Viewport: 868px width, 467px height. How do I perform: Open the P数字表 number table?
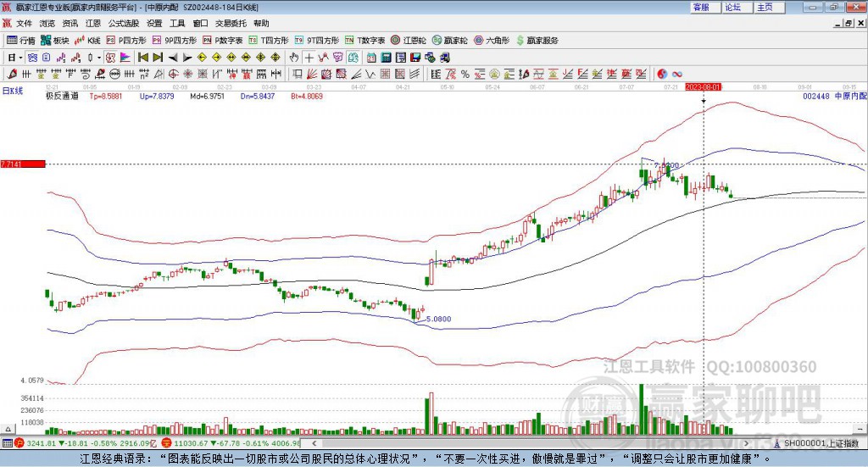coord(223,41)
